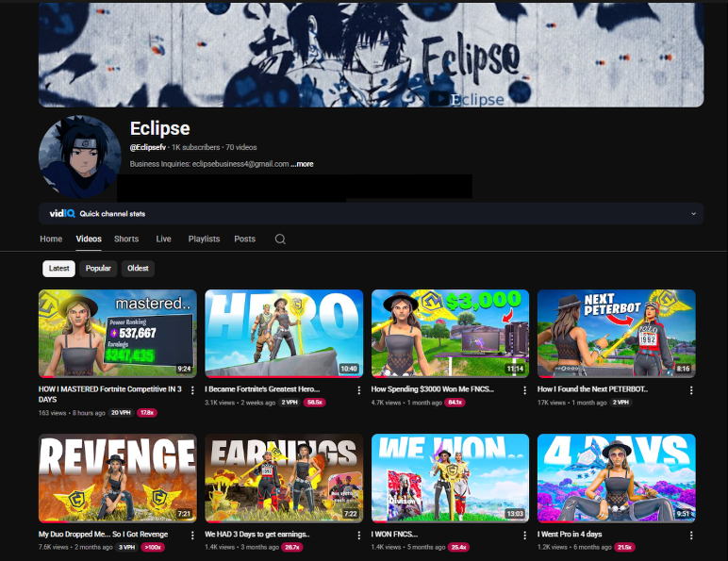Open the HOW I MASTERED Fortnite thumbnail
Viewport: 728px width, 561px height.
click(118, 334)
